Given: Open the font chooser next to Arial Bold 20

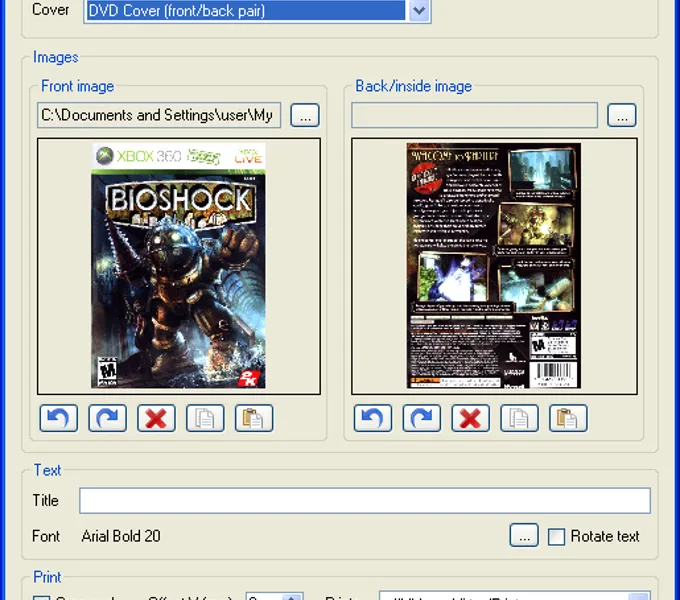Looking at the screenshot, I should 524,535.
